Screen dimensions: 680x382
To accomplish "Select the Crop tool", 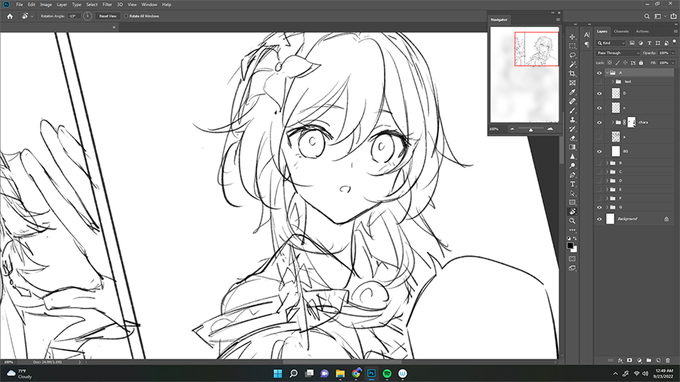I will click(572, 74).
